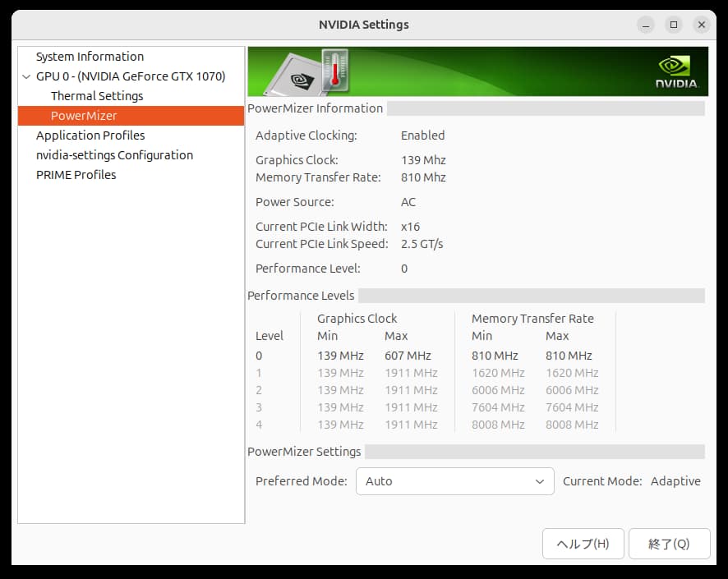Open Thermal Settings page
The height and width of the screenshot is (579, 728).
[97, 96]
